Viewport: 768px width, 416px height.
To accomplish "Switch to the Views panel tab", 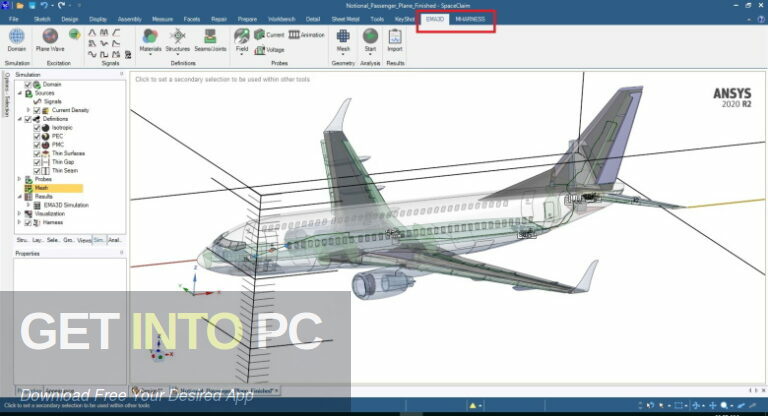I will tap(84, 240).
